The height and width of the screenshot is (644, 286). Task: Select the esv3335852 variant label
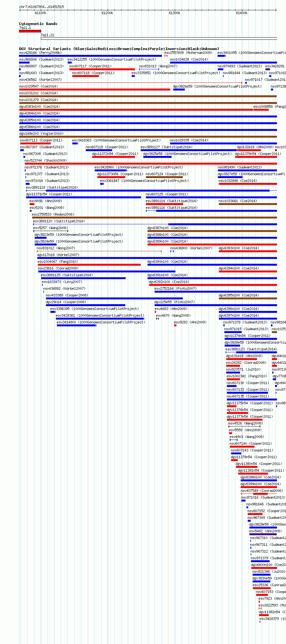tap(176, 73)
